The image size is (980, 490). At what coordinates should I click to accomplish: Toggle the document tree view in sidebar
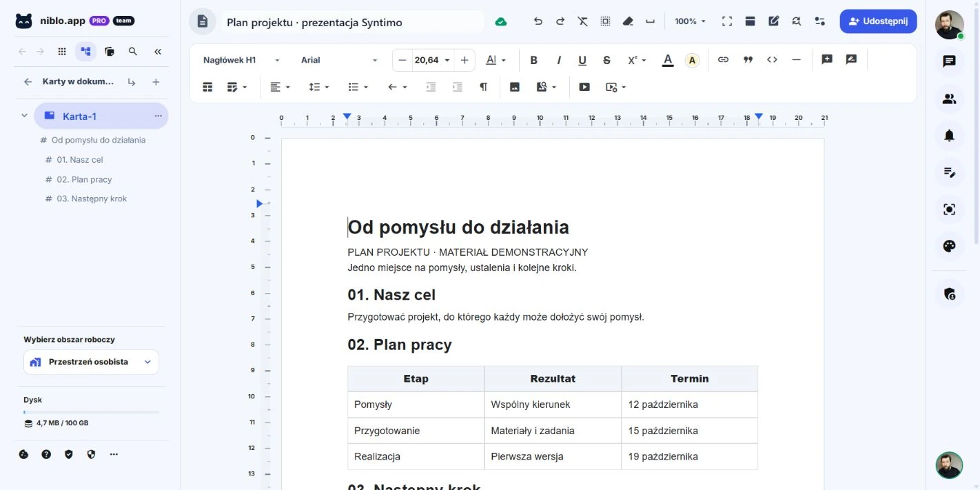[x=85, y=51]
